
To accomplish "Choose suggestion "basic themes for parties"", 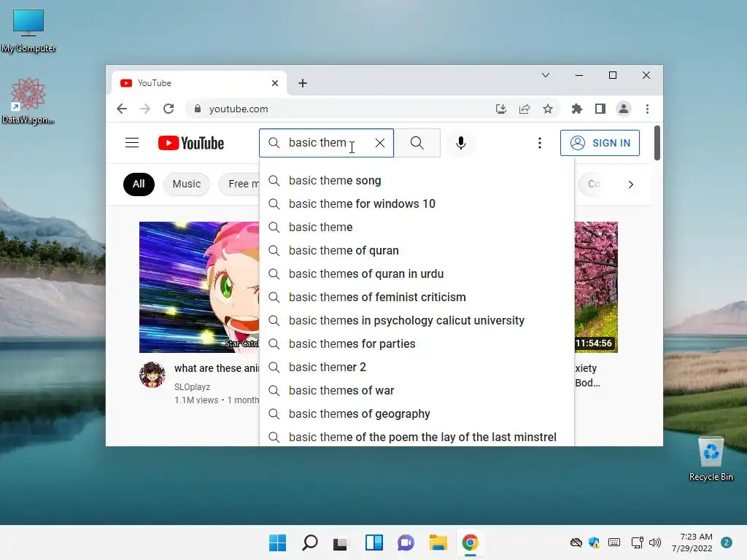I will [x=417, y=344].
